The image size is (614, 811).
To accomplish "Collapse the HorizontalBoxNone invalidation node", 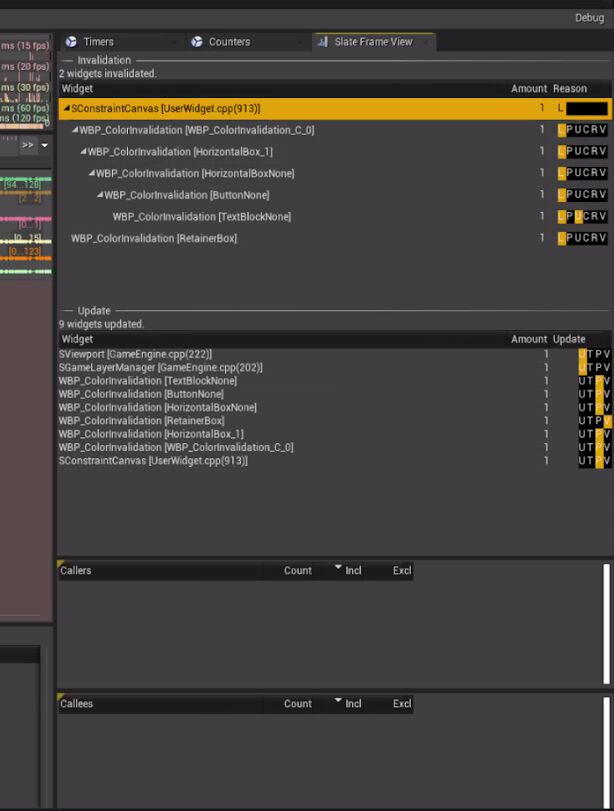I will (x=92, y=173).
